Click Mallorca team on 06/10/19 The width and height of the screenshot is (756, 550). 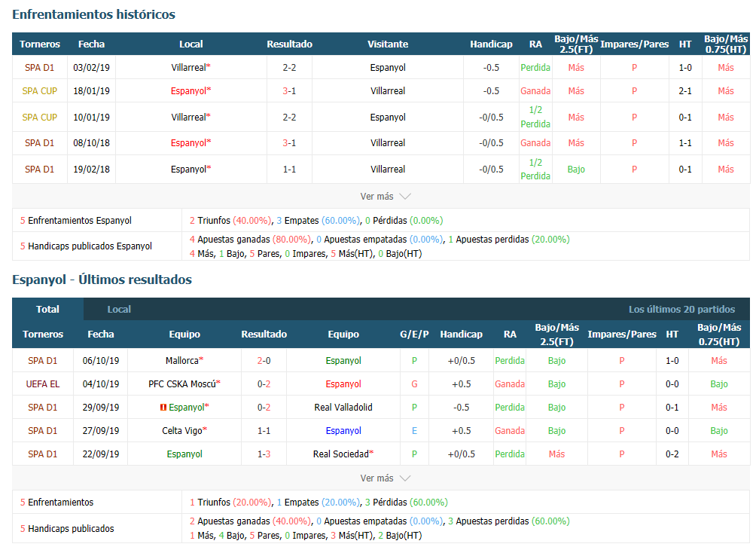click(x=184, y=360)
